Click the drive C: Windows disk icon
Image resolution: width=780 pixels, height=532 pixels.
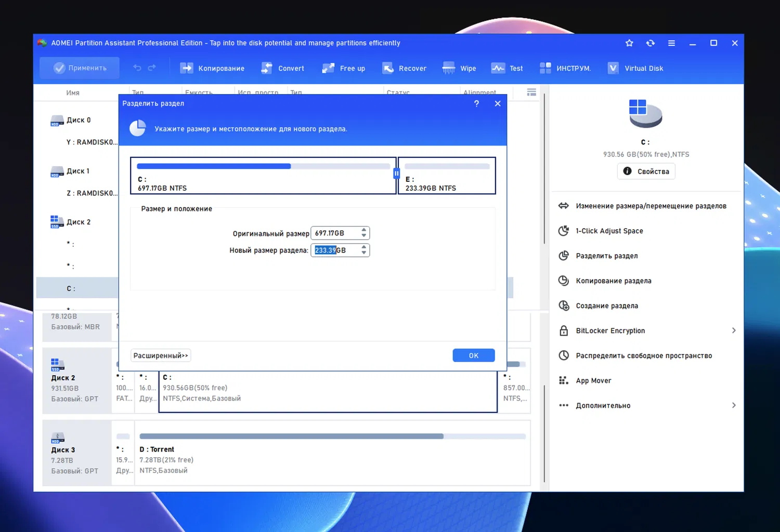(x=645, y=113)
